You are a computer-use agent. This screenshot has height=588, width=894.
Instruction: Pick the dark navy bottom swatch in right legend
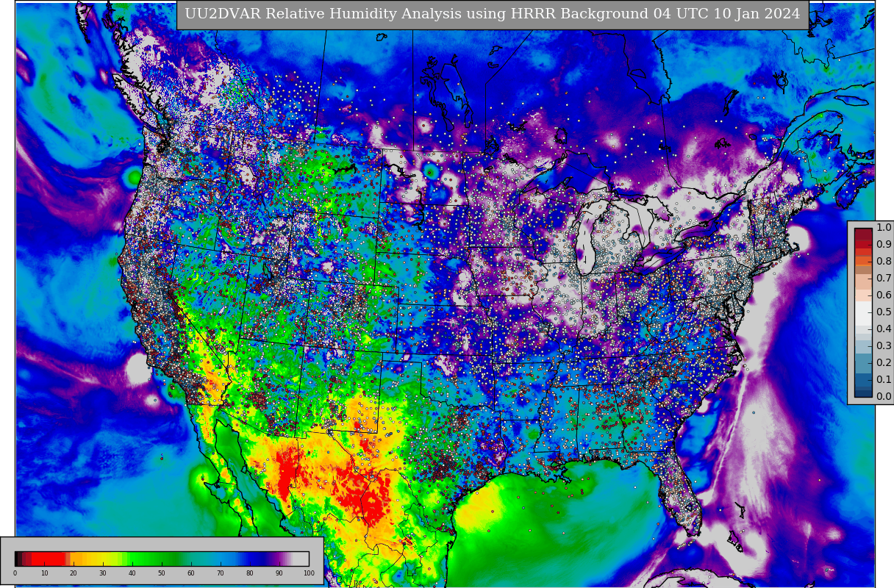[863, 392]
